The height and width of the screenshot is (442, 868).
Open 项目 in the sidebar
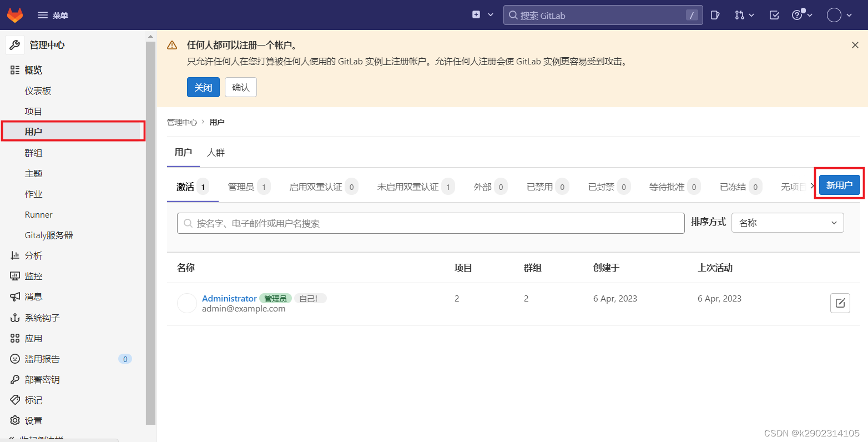(33, 111)
